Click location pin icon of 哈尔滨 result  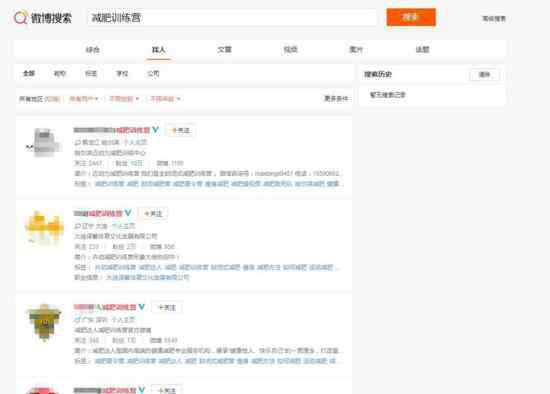pyautogui.click(x=77, y=142)
